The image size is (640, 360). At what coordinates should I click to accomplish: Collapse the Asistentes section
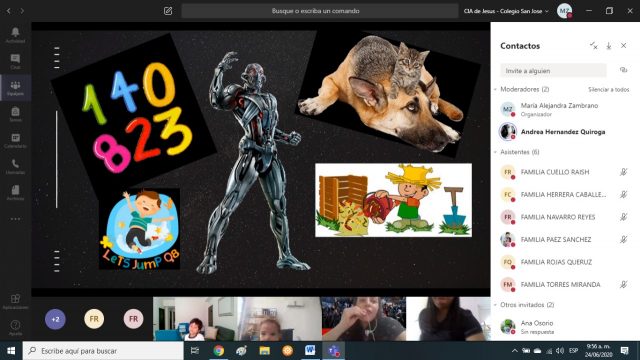point(496,152)
